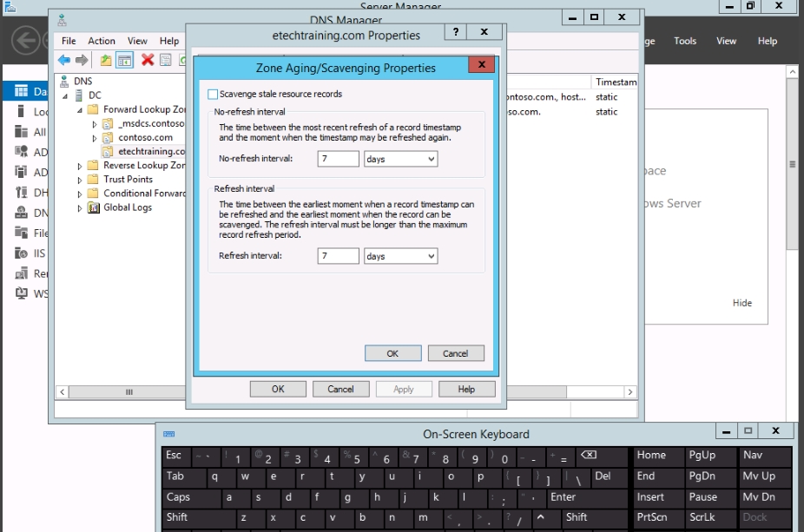
Task: Expand the Trust Points tree node
Action: (x=81, y=180)
